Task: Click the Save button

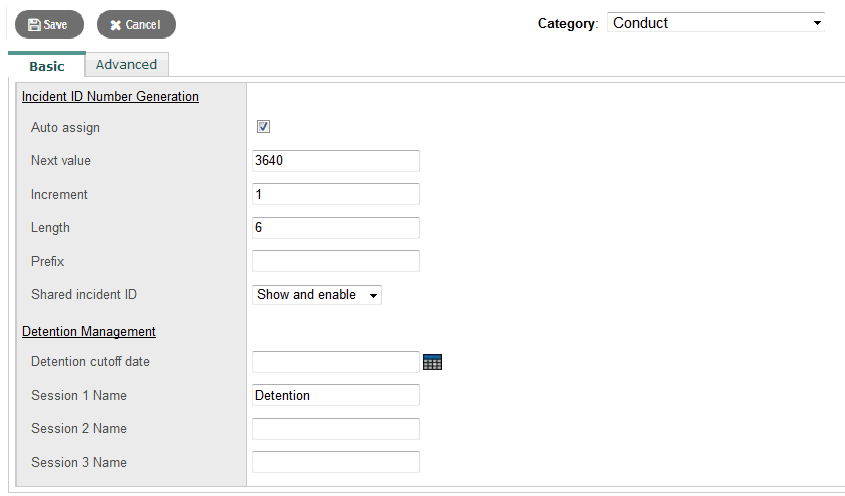Action: 49,25
